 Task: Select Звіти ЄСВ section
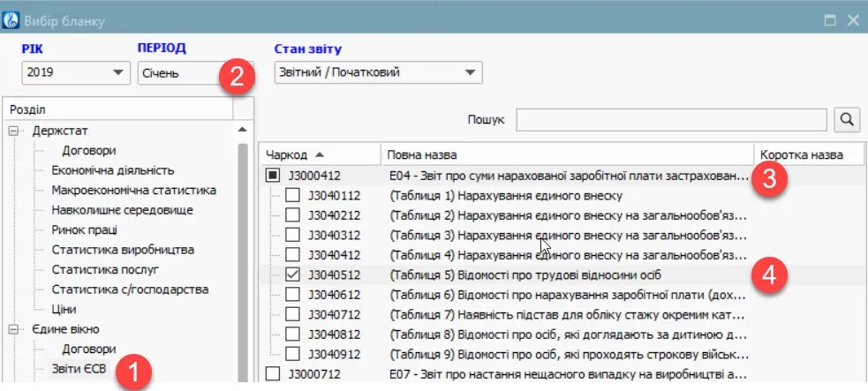point(79,368)
